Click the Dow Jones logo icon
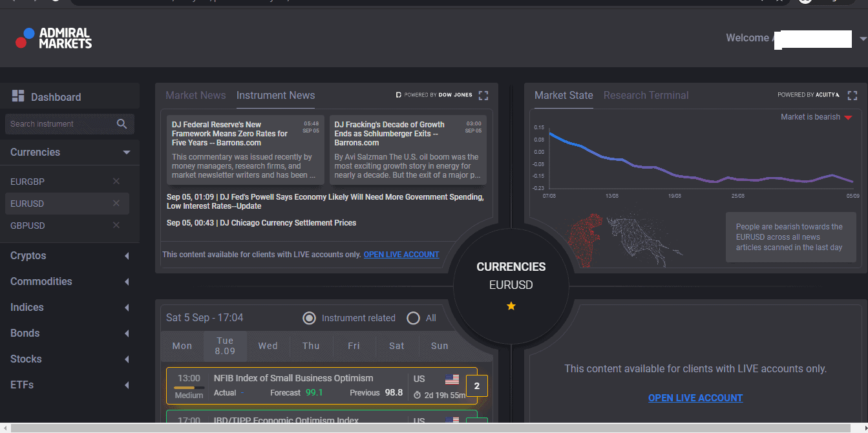This screenshot has width=868, height=433. click(x=399, y=94)
